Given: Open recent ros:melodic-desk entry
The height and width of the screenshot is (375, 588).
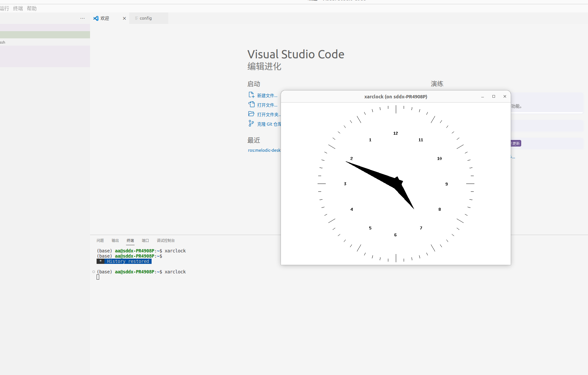Looking at the screenshot, I should [264, 150].
